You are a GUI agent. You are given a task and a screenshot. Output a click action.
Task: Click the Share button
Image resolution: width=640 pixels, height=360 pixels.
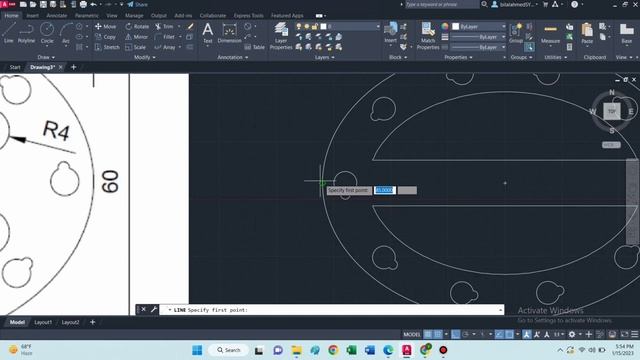point(138,4)
